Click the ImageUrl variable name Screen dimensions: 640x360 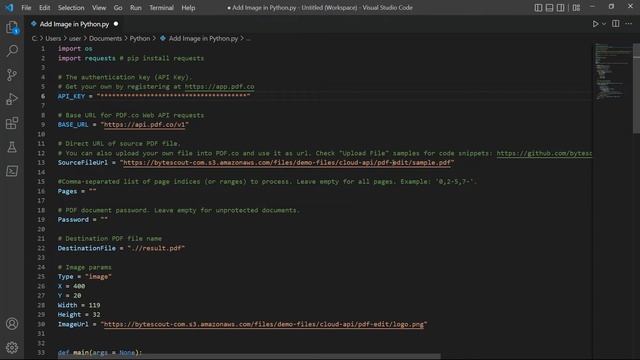[x=73, y=324]
